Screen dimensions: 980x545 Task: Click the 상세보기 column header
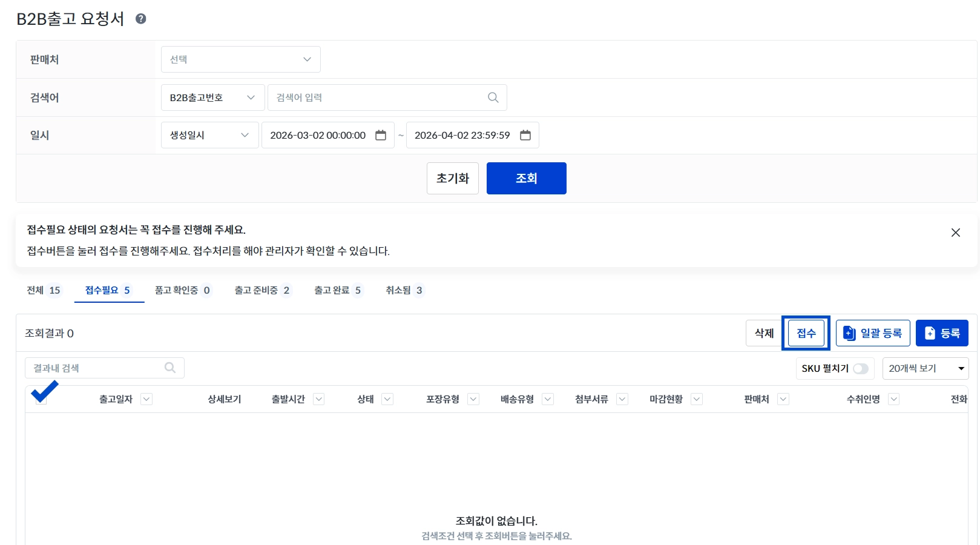[225, 399]
